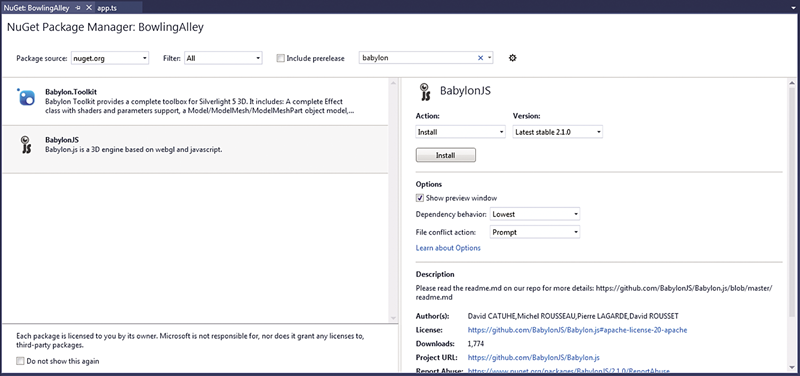
Task: Tick Do not show this again
Action: point(20,361)
